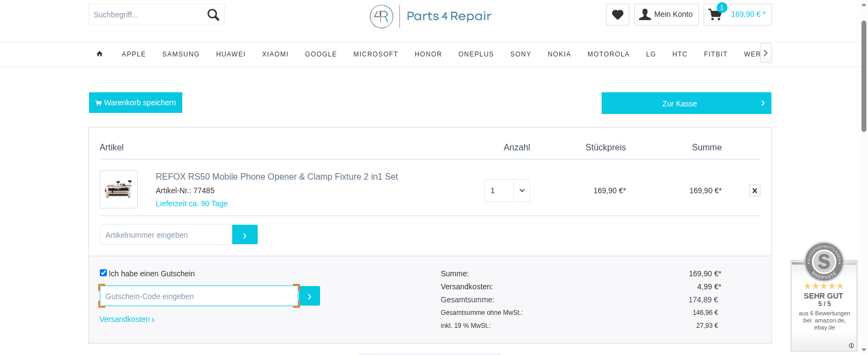
Task: Click "Artikel-Nr.: 77485" text
Action: tap(185, 191)
